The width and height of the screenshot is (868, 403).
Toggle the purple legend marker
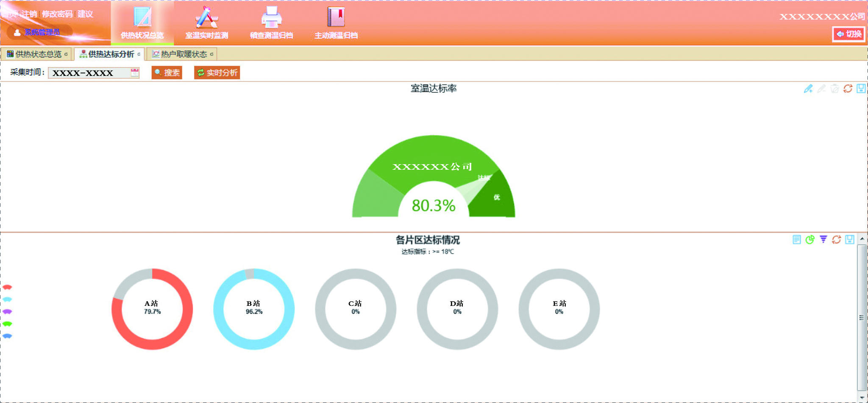7,311
